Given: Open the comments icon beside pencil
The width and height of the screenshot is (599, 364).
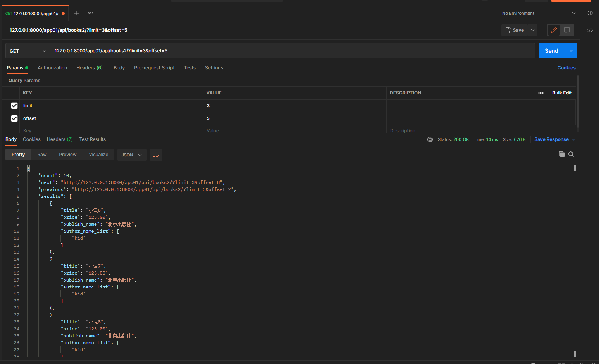Looking at the screenshot, I should coord(567,30).
